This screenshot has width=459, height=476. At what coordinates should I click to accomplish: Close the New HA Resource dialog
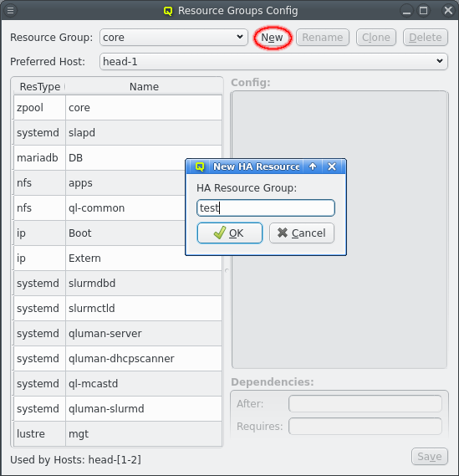pos(332,166)
